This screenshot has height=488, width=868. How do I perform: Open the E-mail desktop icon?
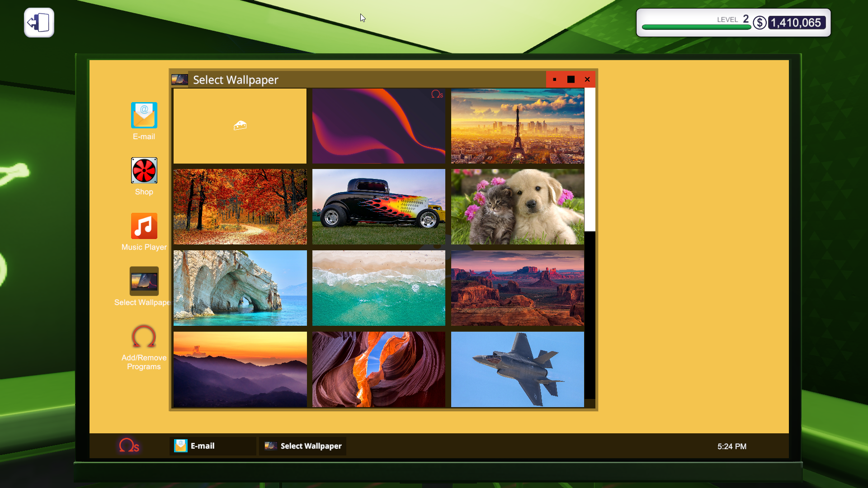pos(144,116)
